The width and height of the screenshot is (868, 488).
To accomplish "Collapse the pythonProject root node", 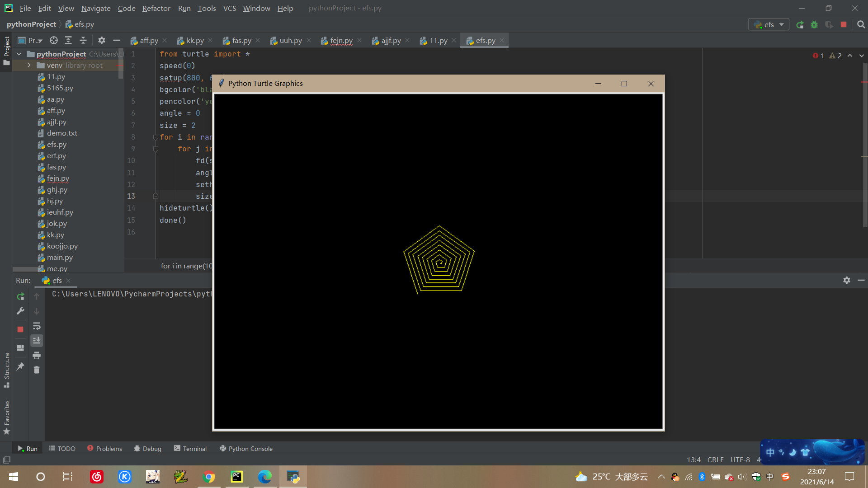I will tap(19, 54).
